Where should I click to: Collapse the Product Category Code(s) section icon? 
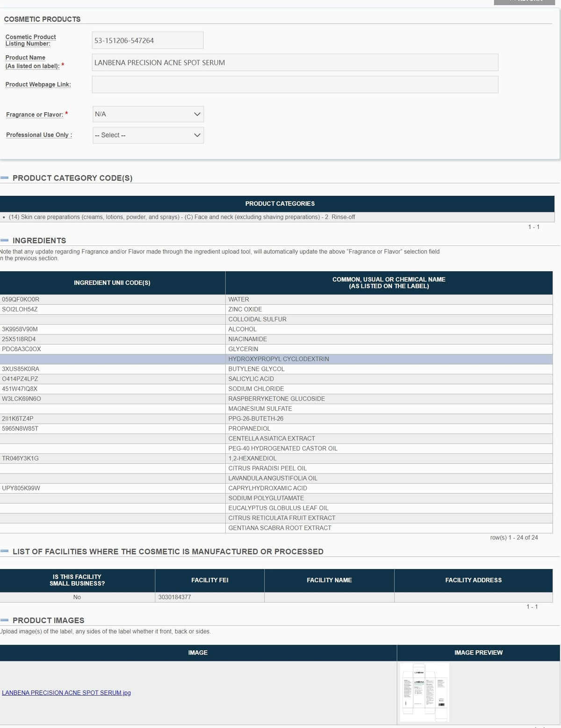(x=5, y=178)
